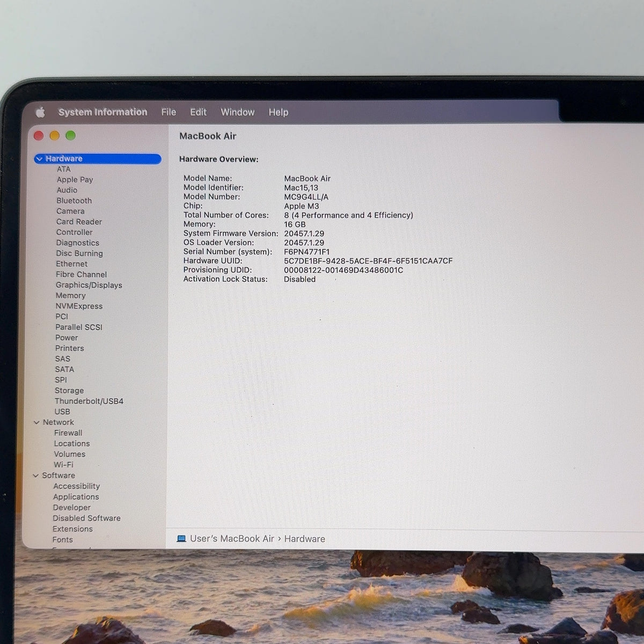The width and height of the screenshot is (644, 644).
Task: Select Extensions in the sidebar
Action: (72, 529)
